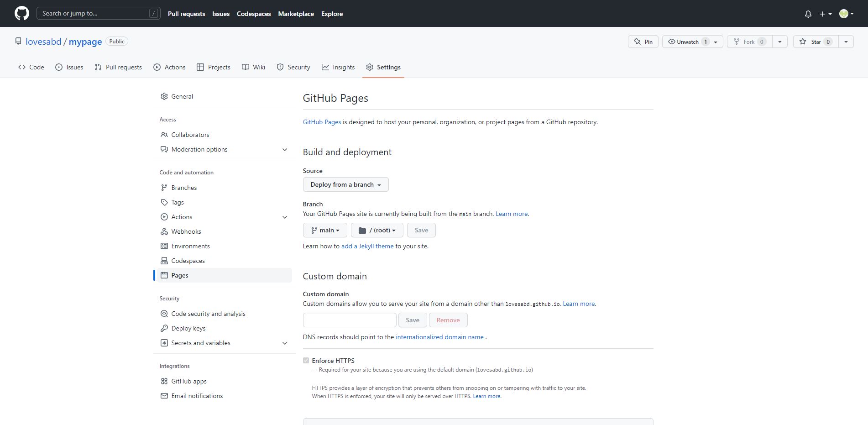Viewport: 868px width, 425px height.
Task: Open Explore in the top navigation
Action: point(332,14)
